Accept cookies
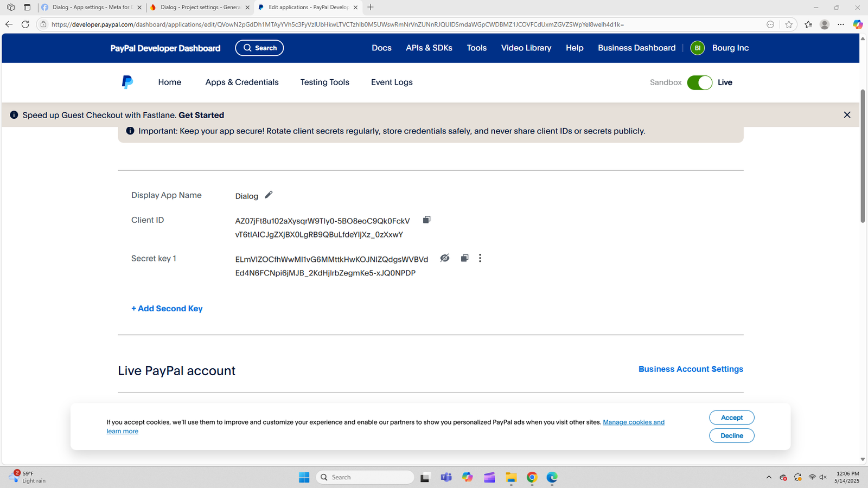 732,418
